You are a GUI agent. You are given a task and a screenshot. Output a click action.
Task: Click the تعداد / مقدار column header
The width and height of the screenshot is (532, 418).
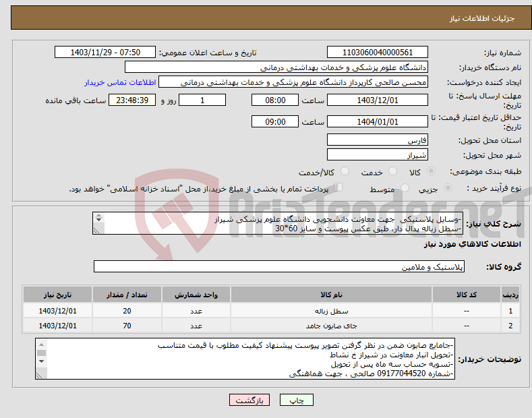pyautogui.click(x=127, y=295)
